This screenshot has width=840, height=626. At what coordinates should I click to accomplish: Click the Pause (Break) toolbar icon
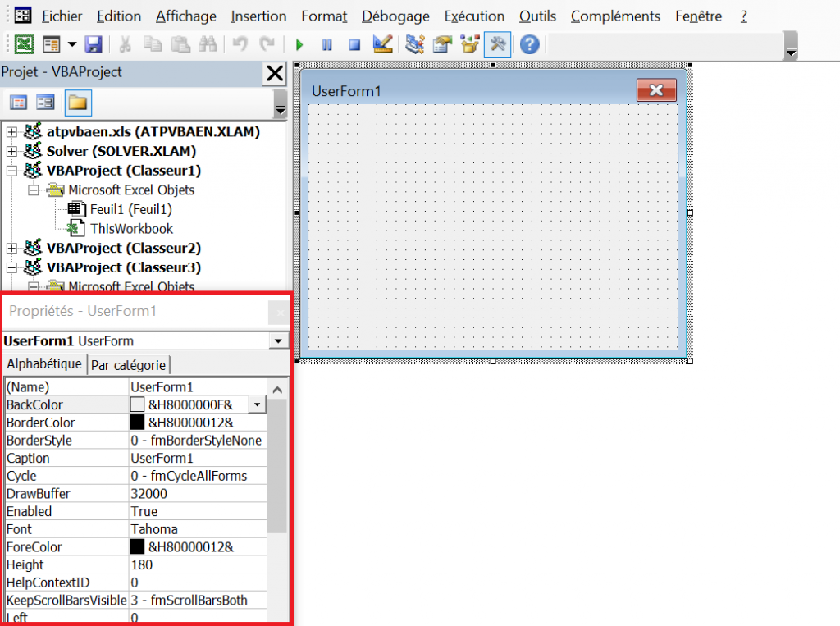(326, 45)
